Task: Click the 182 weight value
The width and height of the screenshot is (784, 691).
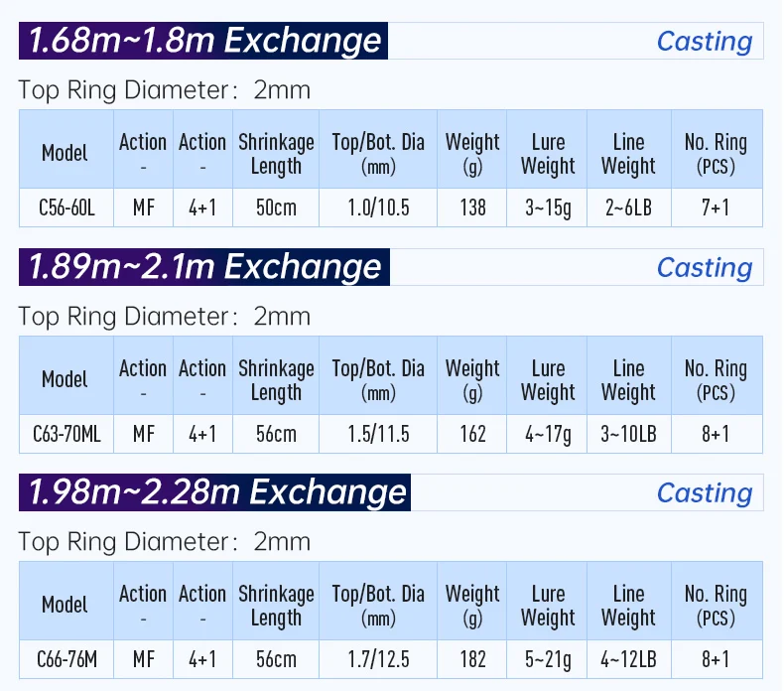Action: [472, 659]
